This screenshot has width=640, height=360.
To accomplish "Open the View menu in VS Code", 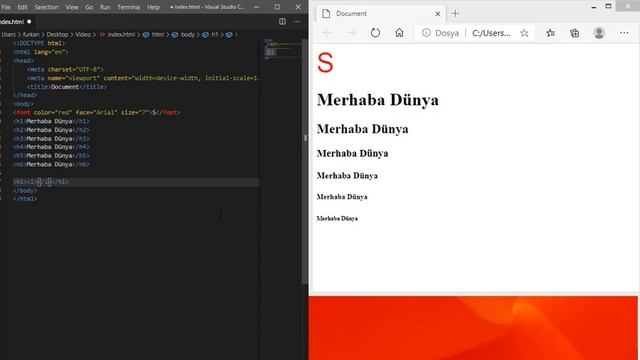I will (72, 7).
